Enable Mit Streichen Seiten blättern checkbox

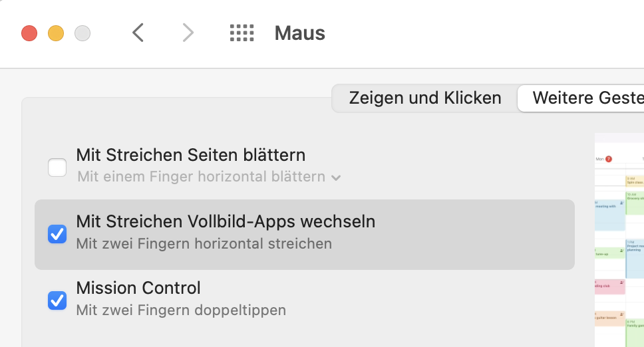(57, 168)
